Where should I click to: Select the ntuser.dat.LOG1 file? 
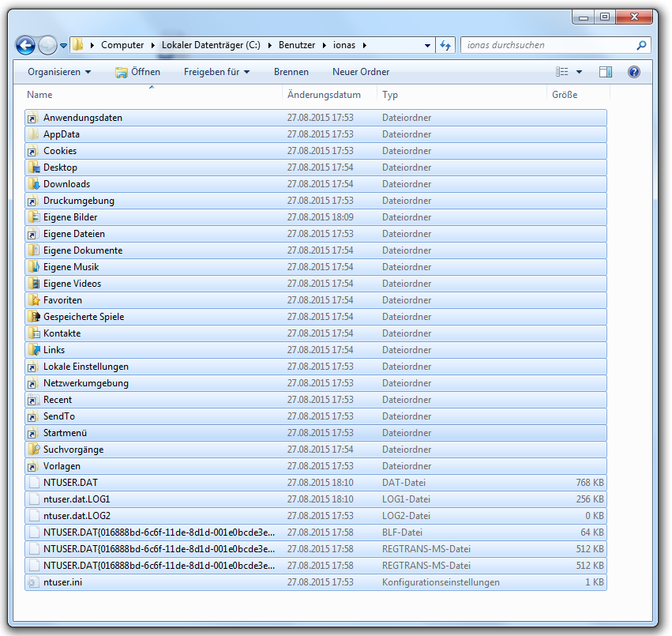(x=316, y=499)
